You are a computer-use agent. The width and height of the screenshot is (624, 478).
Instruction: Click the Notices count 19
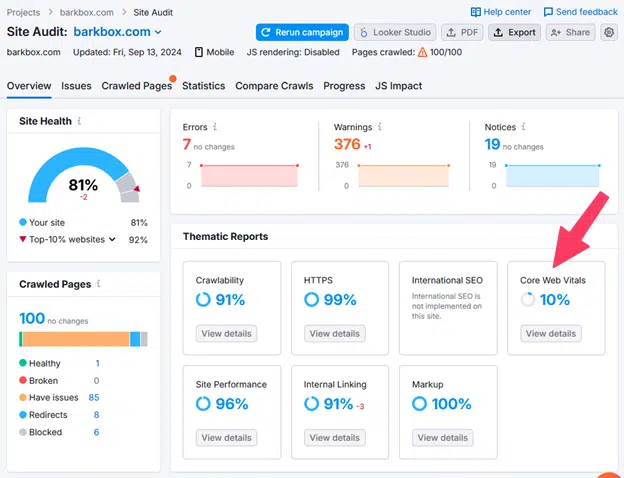(x=492, y=144)
